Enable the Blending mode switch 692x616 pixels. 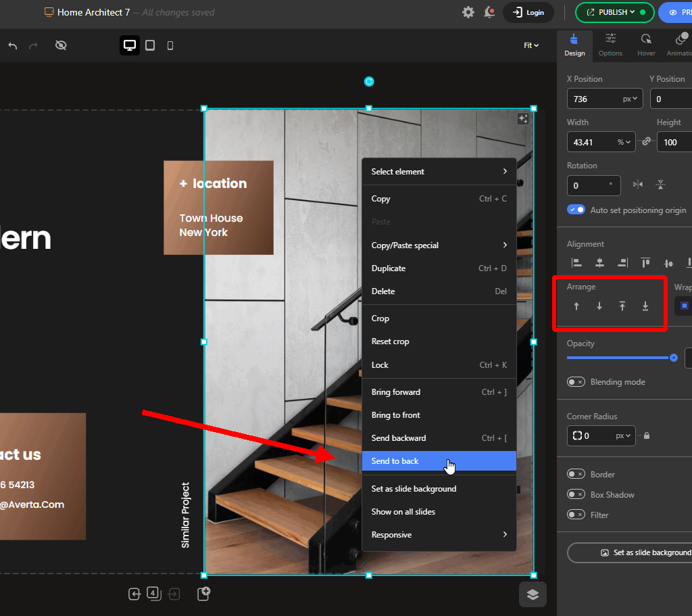576,382
